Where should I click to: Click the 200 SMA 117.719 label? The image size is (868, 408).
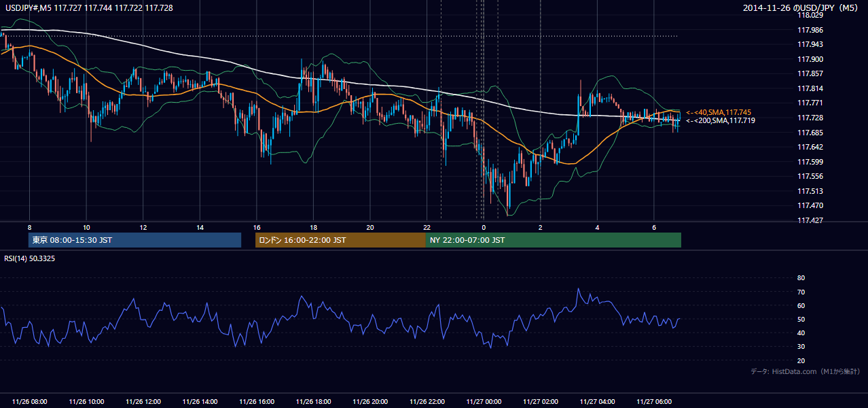pyautogui.click(x=721, y=120)
